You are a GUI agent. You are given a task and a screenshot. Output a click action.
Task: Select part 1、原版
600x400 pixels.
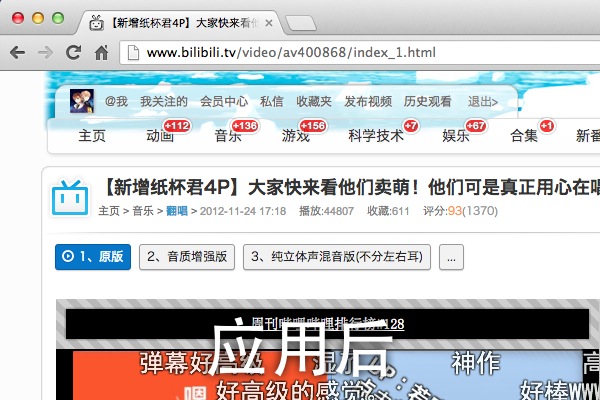coord(93,257)
